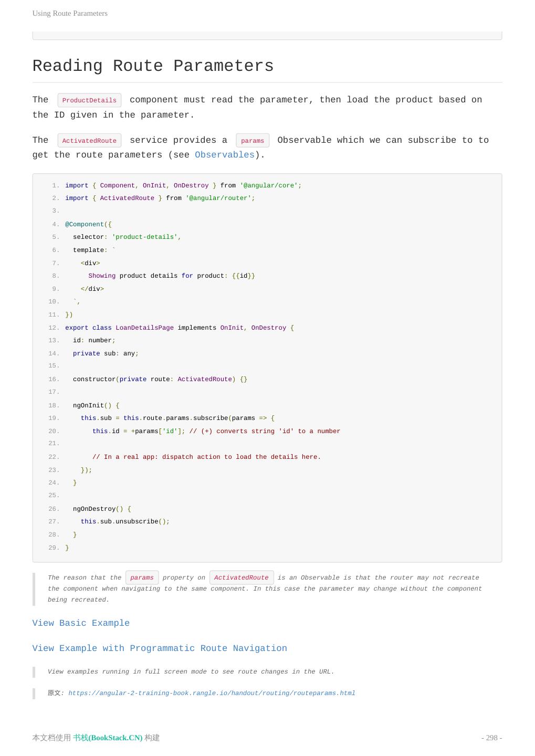Click the Using Route Parameters page header

coord(70,13)
